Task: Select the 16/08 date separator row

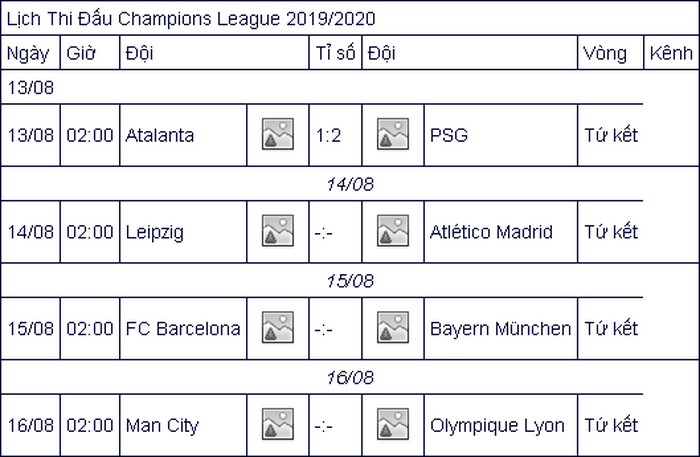Action: (x=350, y=378)
